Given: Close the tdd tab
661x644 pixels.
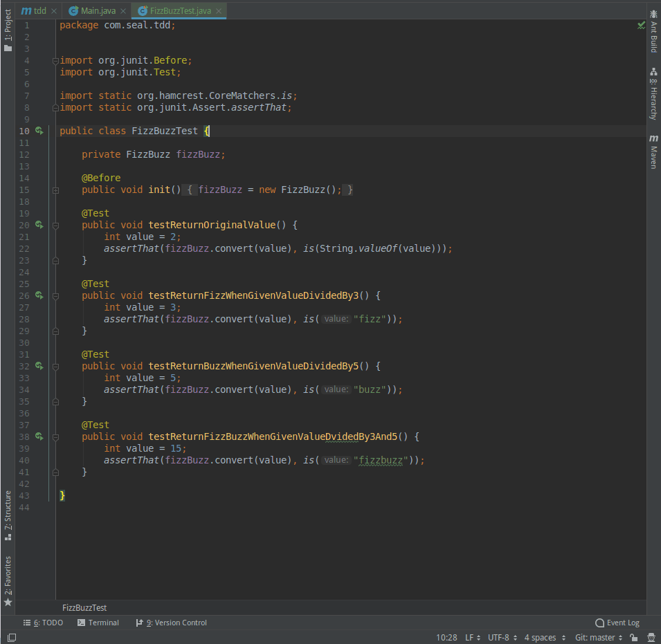Looking at the screenshot, I should pyautogui.click(x=54, y=11).
